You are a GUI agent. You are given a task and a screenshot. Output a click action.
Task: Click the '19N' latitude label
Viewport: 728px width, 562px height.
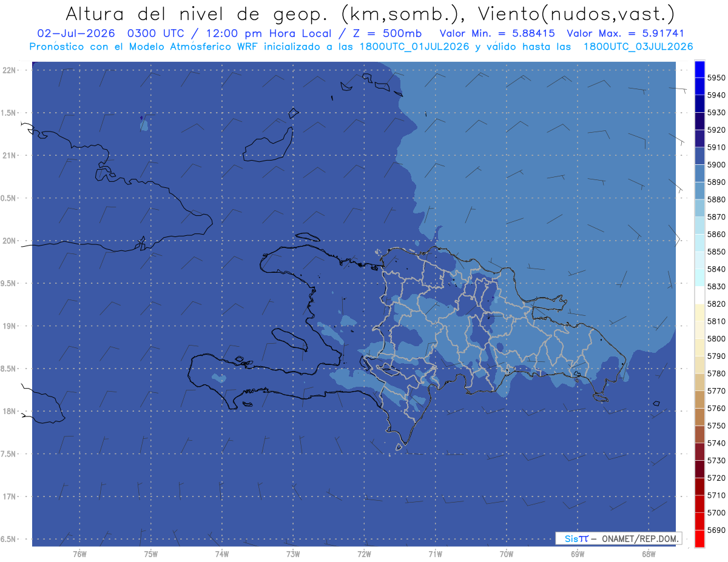pyautogui.click(x=10, y=326)
